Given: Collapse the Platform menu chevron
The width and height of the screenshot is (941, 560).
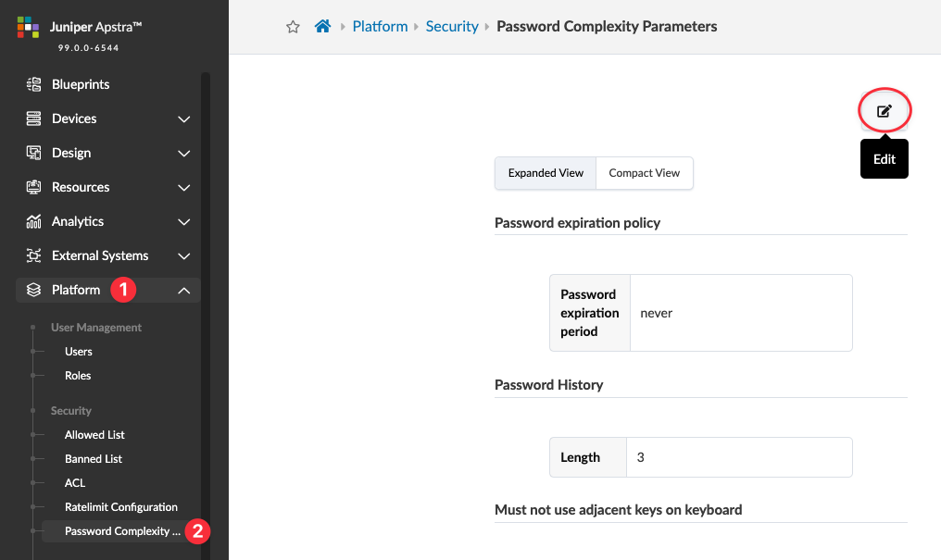Looking at the screenshot, I should click(x=184, y=291).
